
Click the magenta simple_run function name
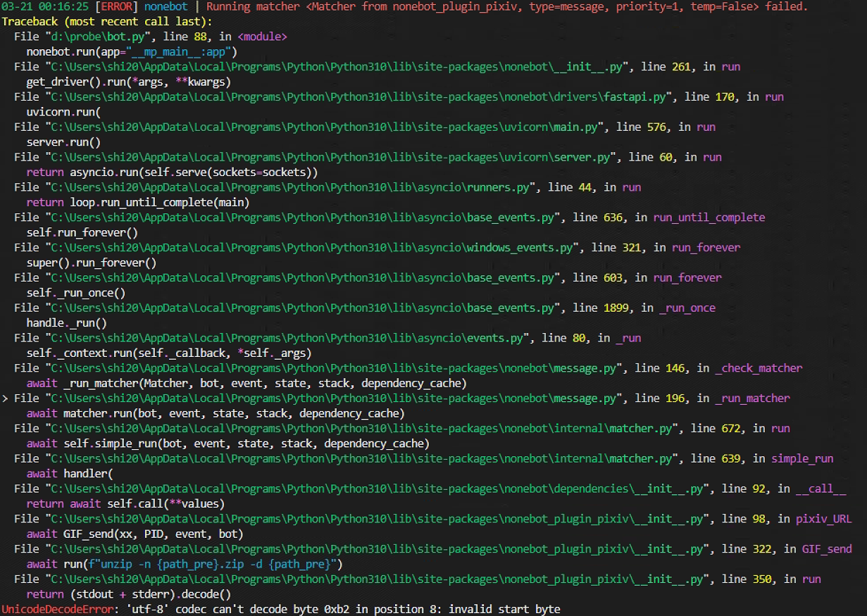802,459
